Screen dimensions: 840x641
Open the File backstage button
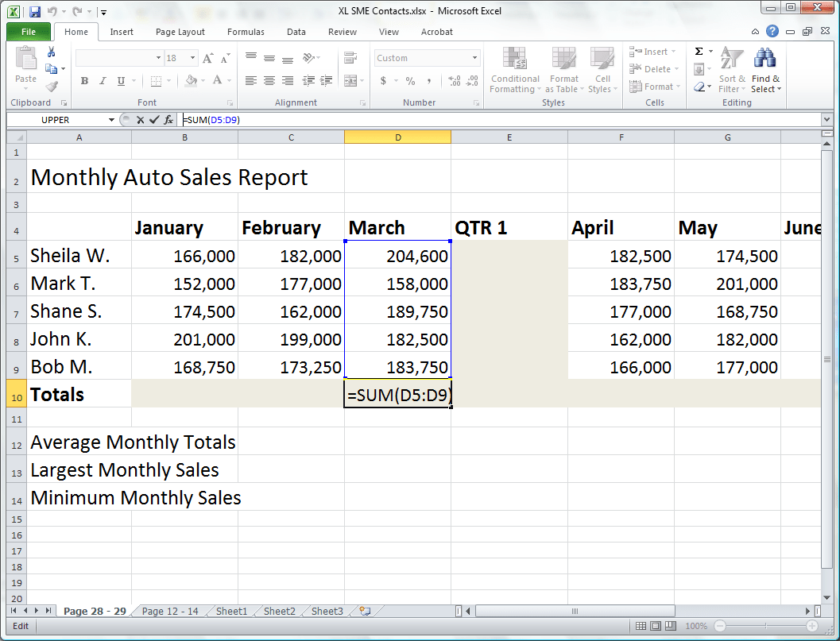(x=29, y=32)
